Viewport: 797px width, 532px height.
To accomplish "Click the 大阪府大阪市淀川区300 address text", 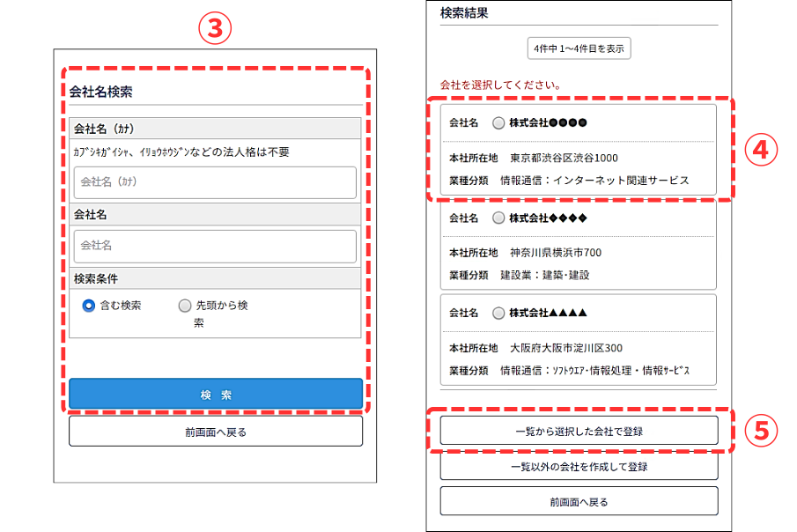I will [x=565, y=348].
